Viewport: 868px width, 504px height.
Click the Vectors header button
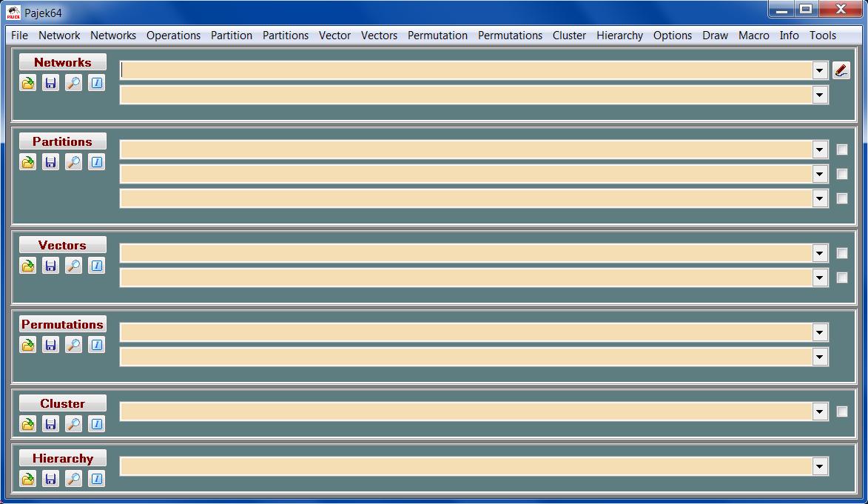pos(63,245)
